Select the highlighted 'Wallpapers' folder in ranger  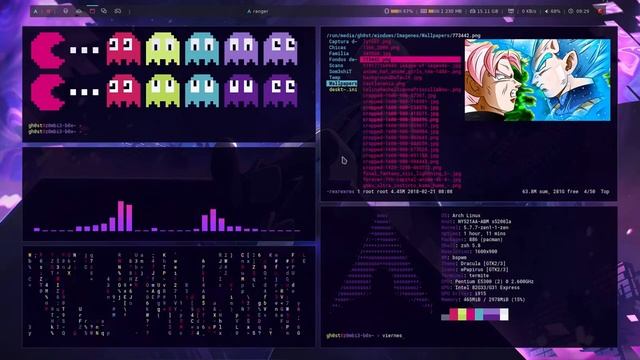[x=342, y=83]
